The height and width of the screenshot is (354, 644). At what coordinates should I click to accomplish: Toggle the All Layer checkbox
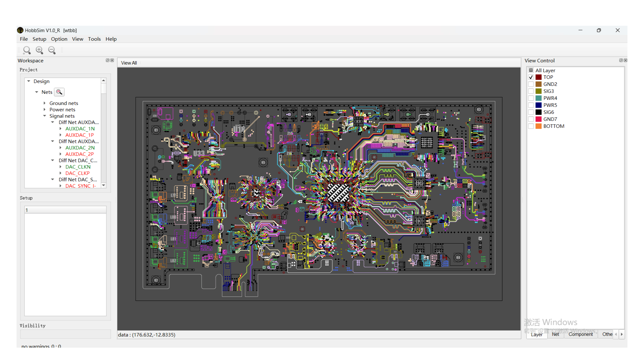click(531, 70)
